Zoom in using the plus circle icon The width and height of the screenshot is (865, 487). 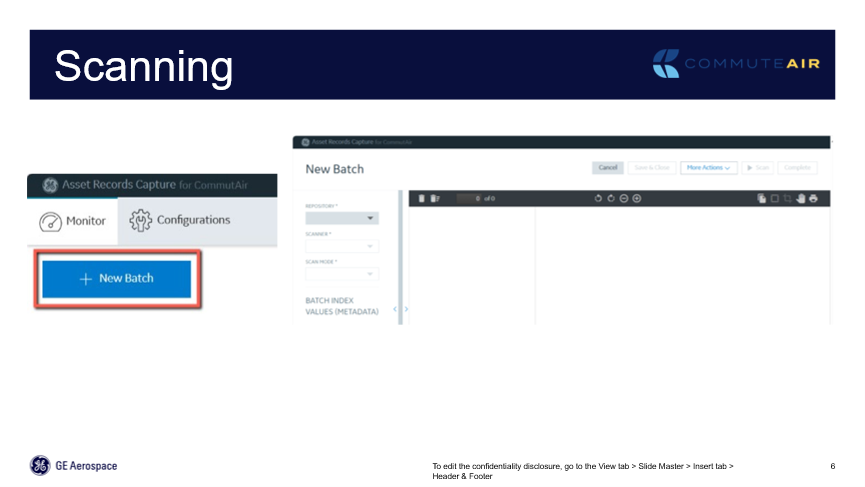[637, 198]
